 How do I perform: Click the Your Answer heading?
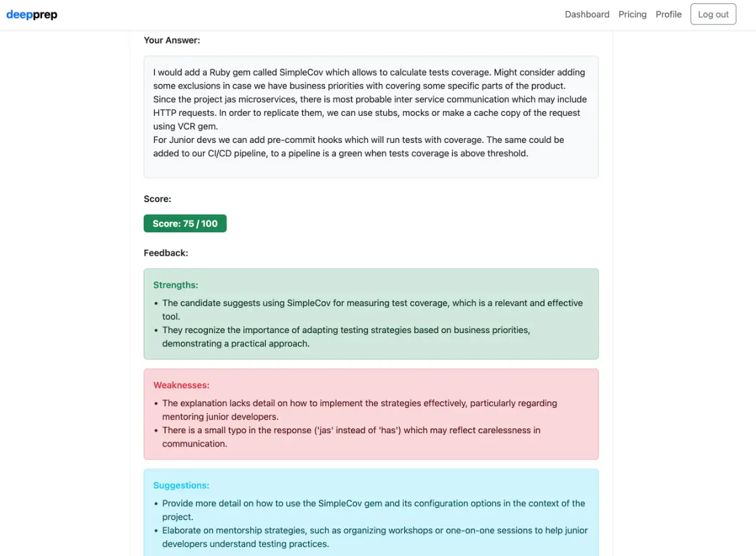(172, 40)
